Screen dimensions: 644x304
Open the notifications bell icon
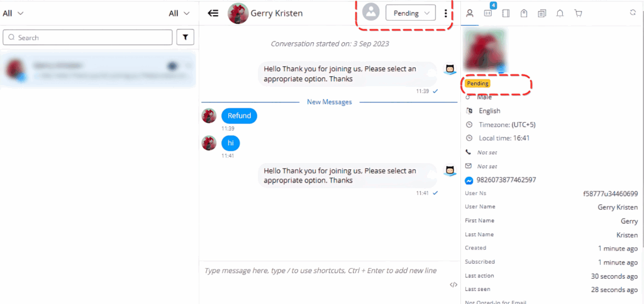(x=560, y=13)
